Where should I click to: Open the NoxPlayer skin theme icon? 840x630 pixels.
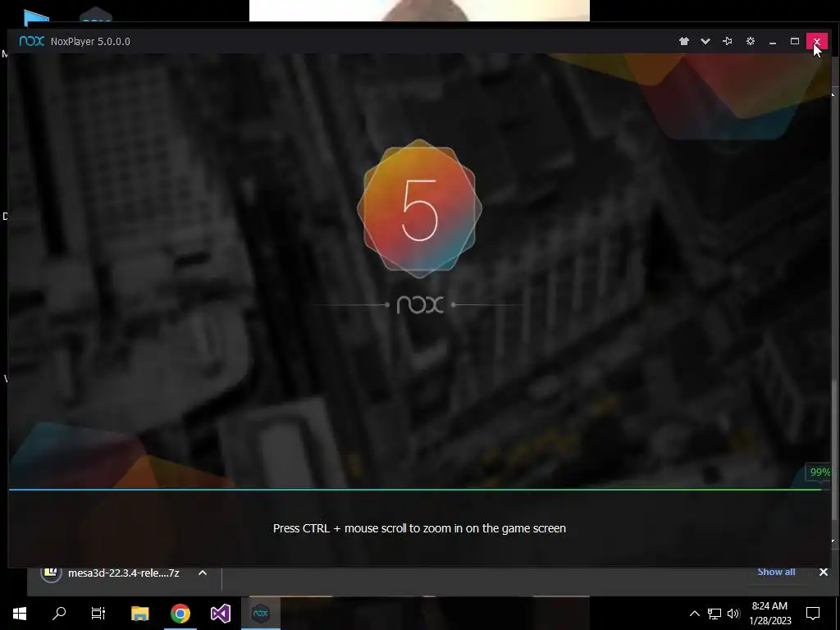click(x=683, y=41)
